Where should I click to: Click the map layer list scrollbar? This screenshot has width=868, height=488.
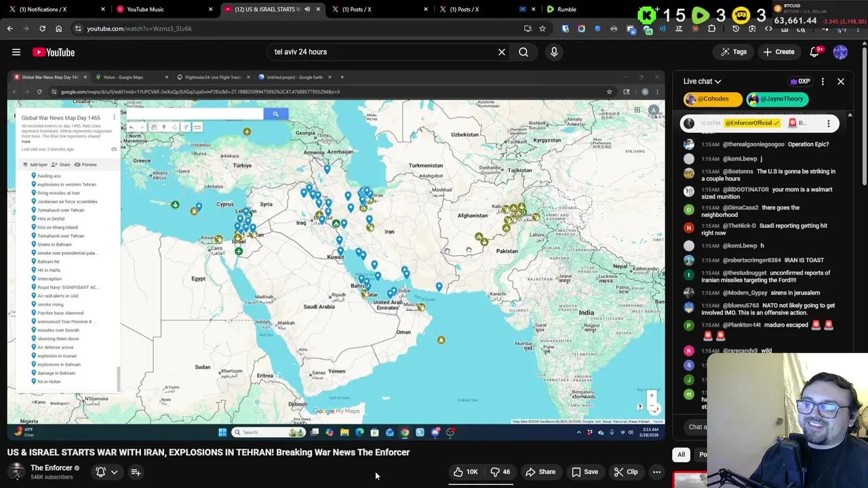[x=119, y=379]
